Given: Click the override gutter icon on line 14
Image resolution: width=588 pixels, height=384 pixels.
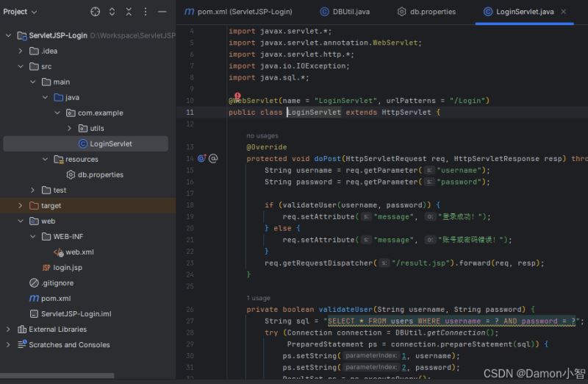Looking at the screenshot, I should (x=201, y=158).
